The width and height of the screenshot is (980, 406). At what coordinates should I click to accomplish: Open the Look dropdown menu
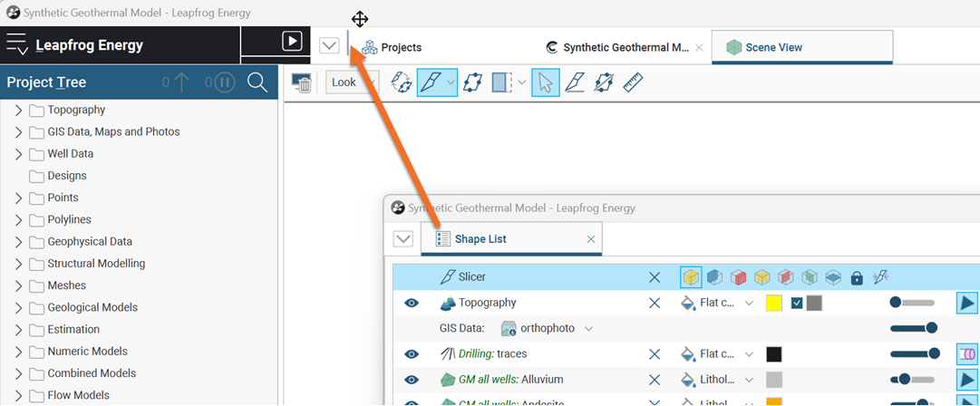pos(352,82)
